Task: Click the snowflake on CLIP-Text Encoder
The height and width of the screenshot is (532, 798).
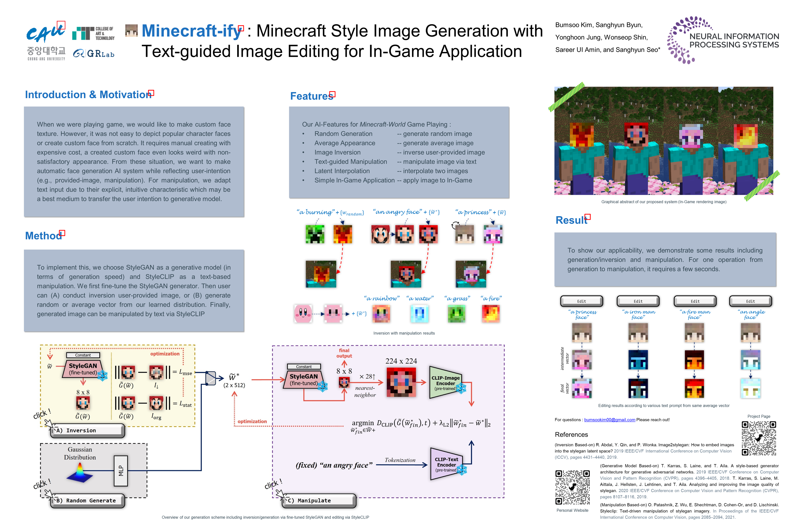Action: click(x=462, y=470)
